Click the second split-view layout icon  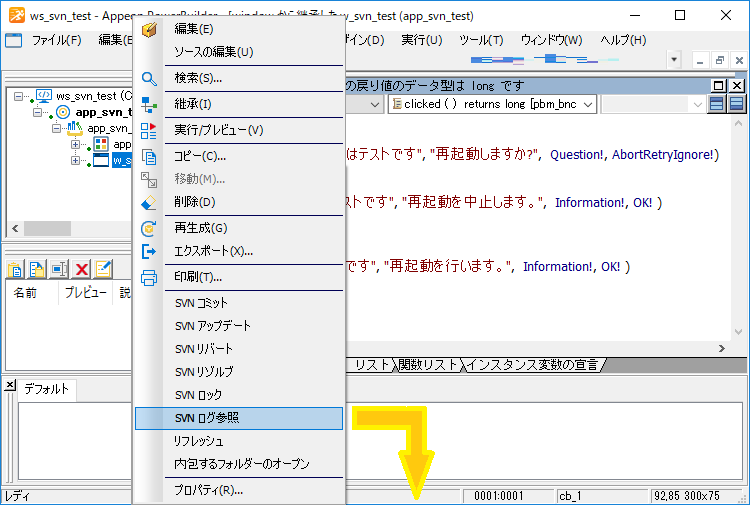[x=737, y=104]
